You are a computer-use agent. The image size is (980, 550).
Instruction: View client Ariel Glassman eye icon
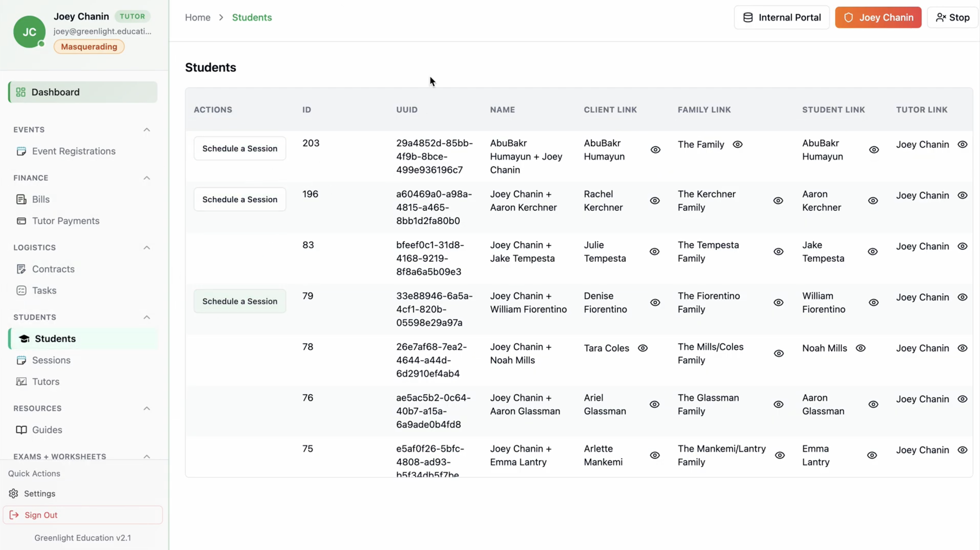click(x=654, y=404)
